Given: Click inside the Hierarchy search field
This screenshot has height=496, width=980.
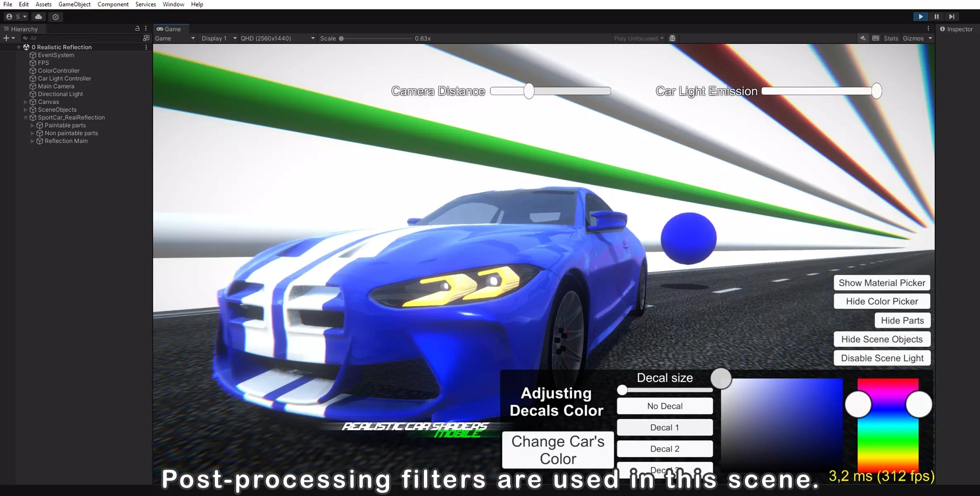Looking at the screenshot, I should (x=66, y=38).
